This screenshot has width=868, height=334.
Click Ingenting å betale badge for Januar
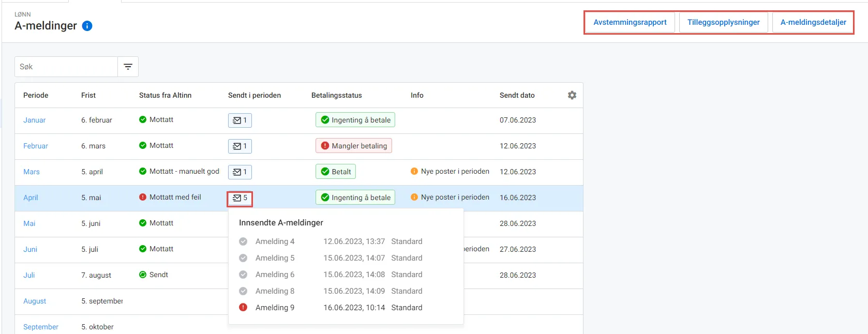(355, 120)
